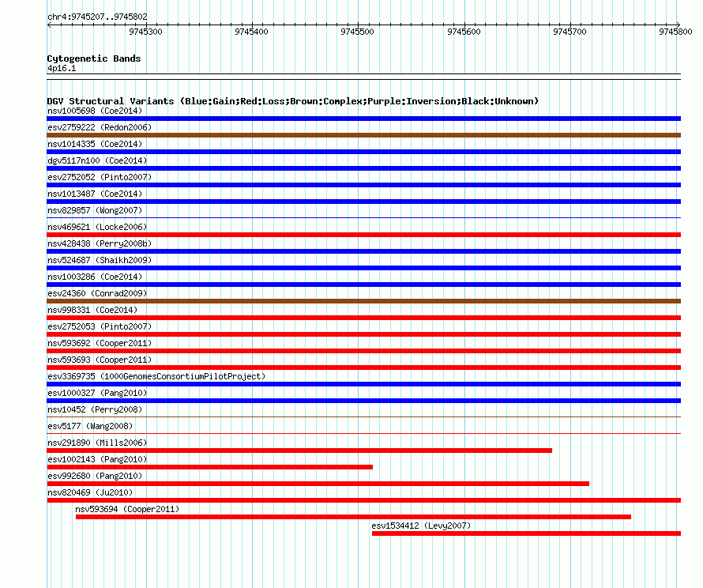Open esv3369735 (1000GenomesConsortiumPilotProject) label
The image size is (703, 588).
click(156, 376)
